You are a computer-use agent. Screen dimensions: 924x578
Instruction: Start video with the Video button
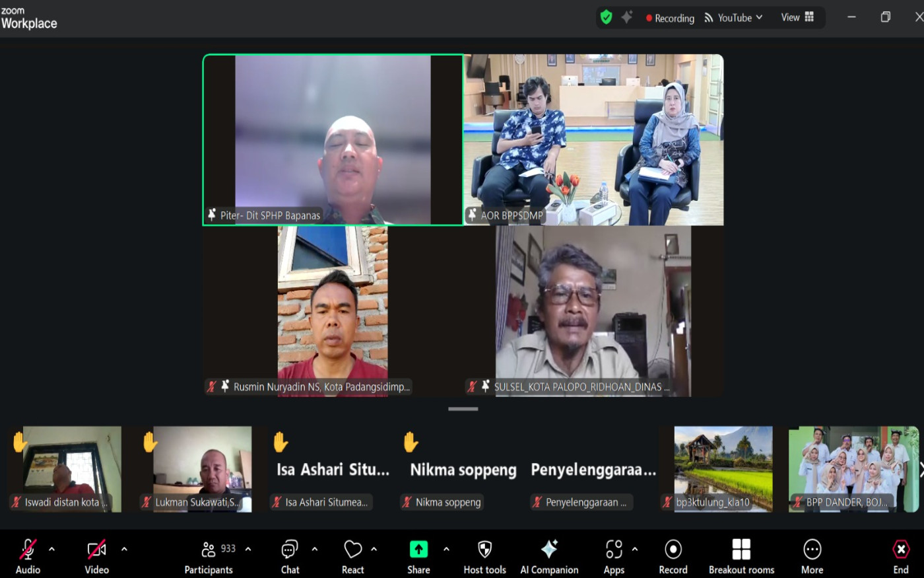pos(96,557)
